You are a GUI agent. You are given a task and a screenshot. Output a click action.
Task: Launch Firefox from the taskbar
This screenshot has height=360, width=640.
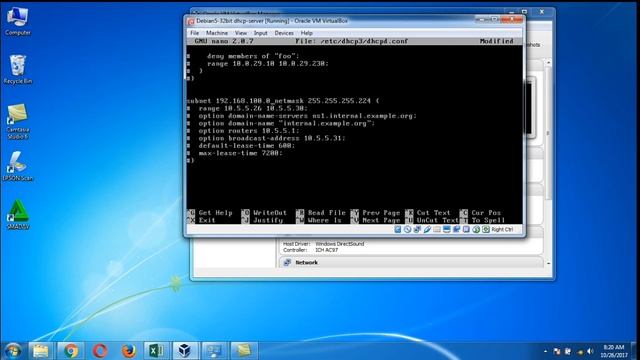128,350
